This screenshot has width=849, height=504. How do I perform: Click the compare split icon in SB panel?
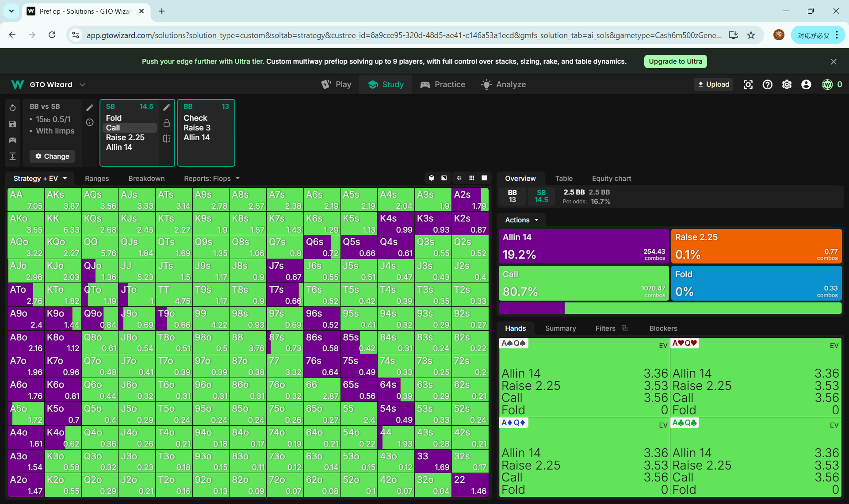167,138
